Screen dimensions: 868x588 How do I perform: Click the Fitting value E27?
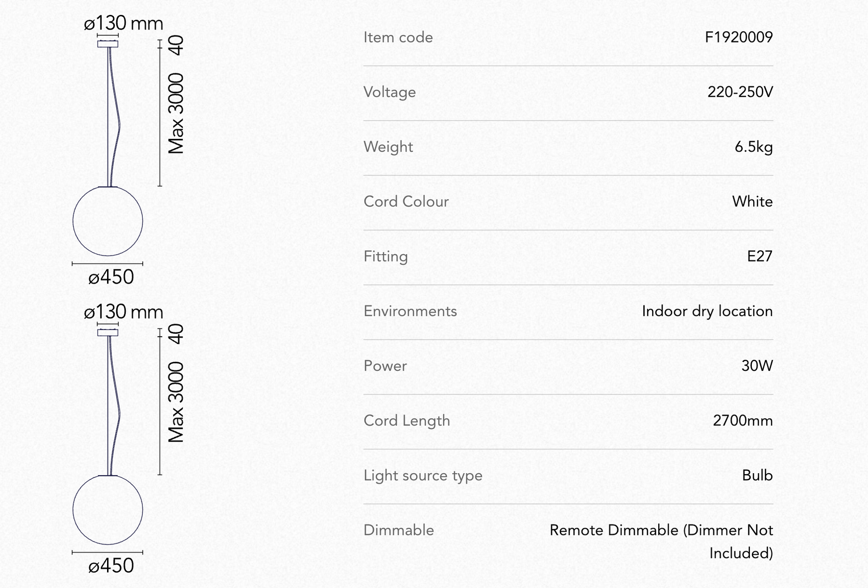[759, 256]
